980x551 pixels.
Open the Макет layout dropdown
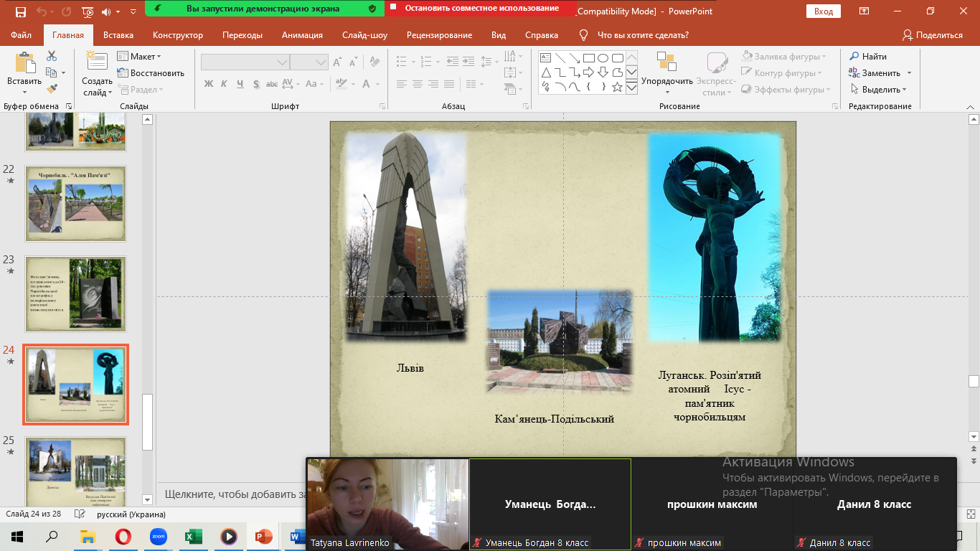(x=140, y=57)
